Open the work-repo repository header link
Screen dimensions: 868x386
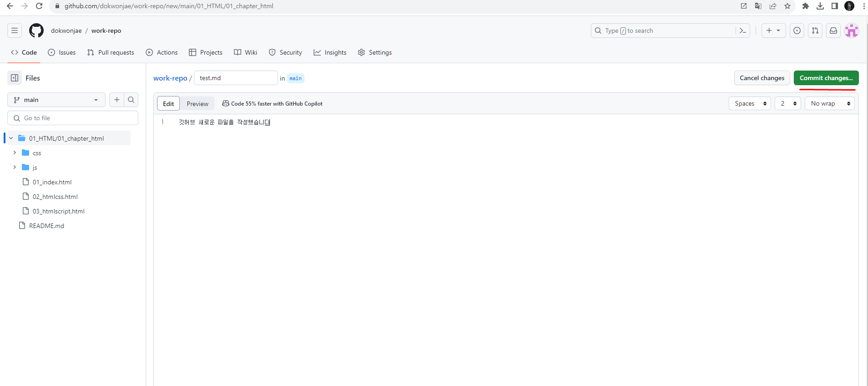pos(106,30)
